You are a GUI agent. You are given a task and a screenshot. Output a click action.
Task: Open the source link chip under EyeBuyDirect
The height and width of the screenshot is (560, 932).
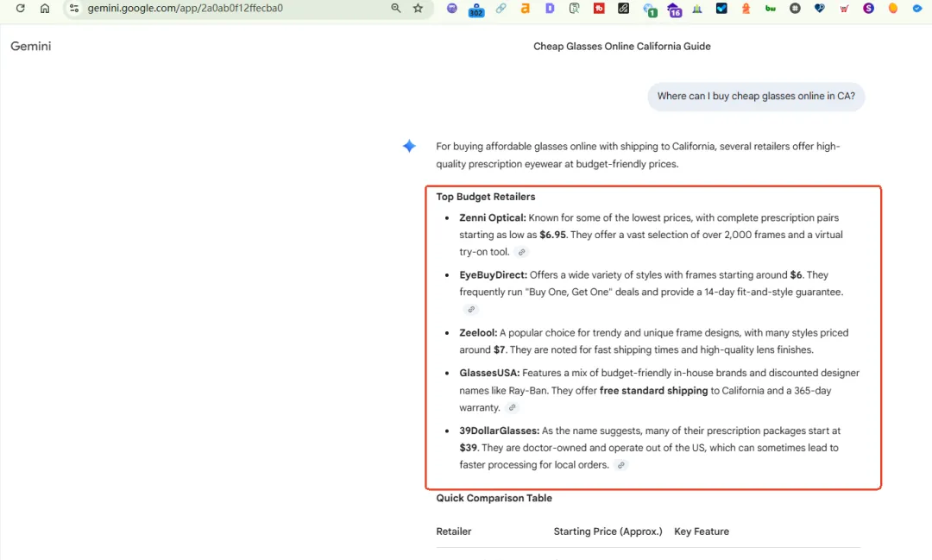click(471, 310)
